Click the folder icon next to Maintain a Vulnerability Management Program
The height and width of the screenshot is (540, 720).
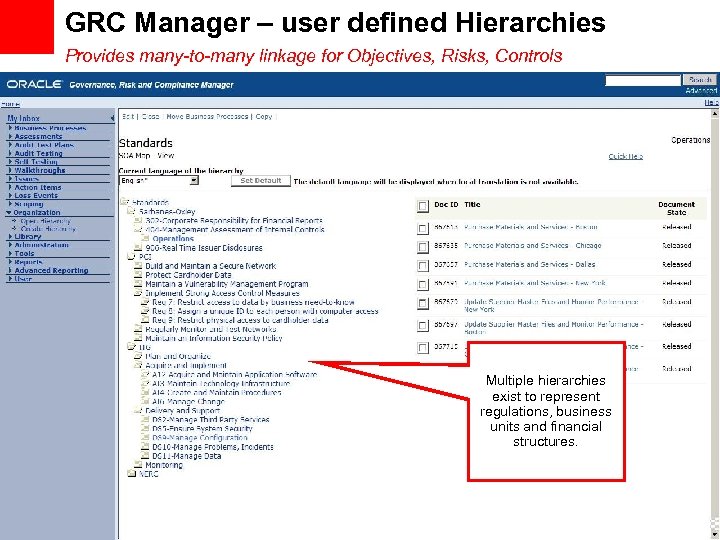(138, 284)
